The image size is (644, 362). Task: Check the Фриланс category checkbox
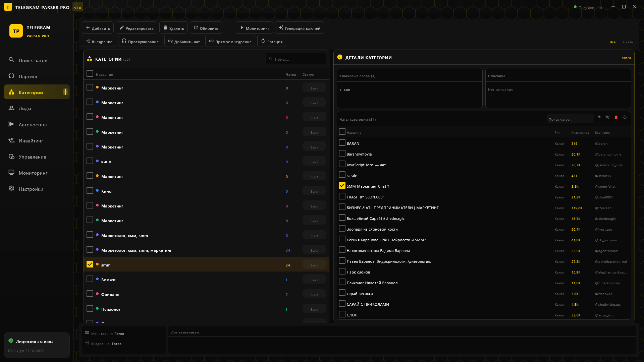90,294
